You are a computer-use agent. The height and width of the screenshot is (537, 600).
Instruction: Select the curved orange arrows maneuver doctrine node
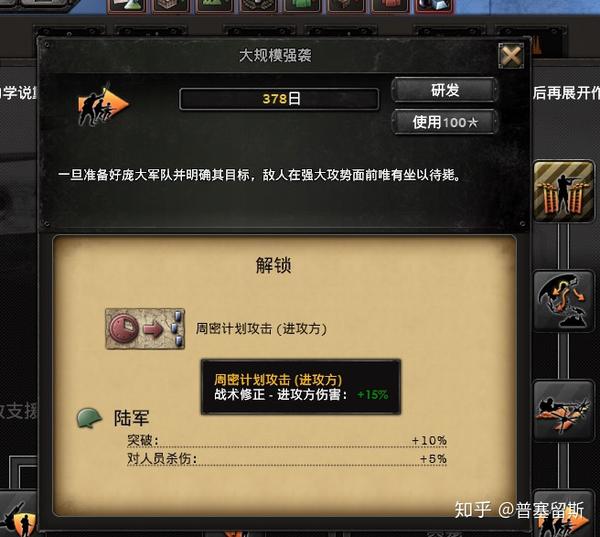pyautogui.click(x=563, y=301)
